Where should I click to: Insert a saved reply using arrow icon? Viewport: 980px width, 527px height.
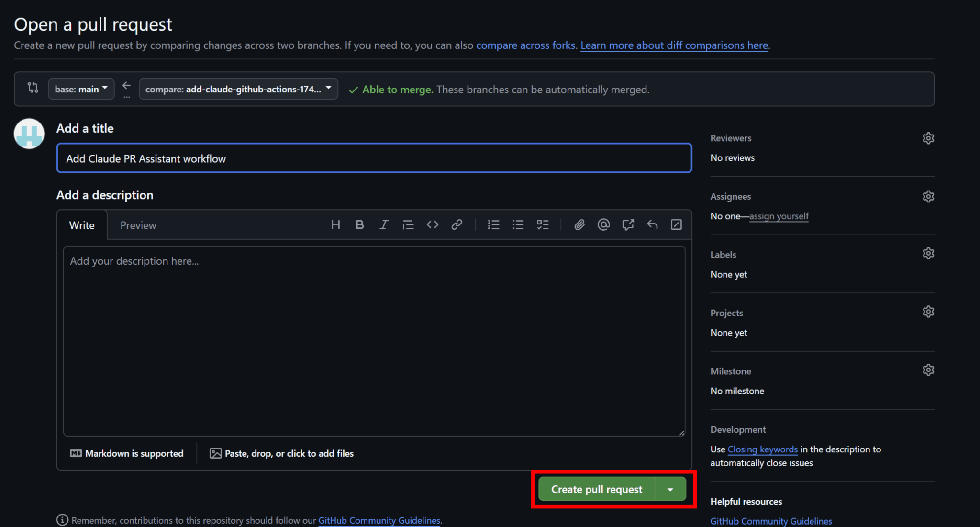[x=652, y=224]
